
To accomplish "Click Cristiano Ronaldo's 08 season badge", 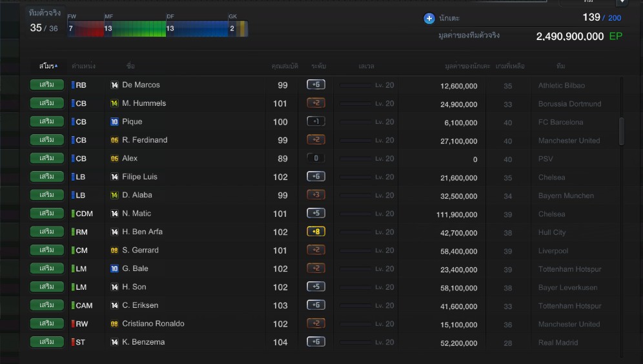I will (114, 324).
